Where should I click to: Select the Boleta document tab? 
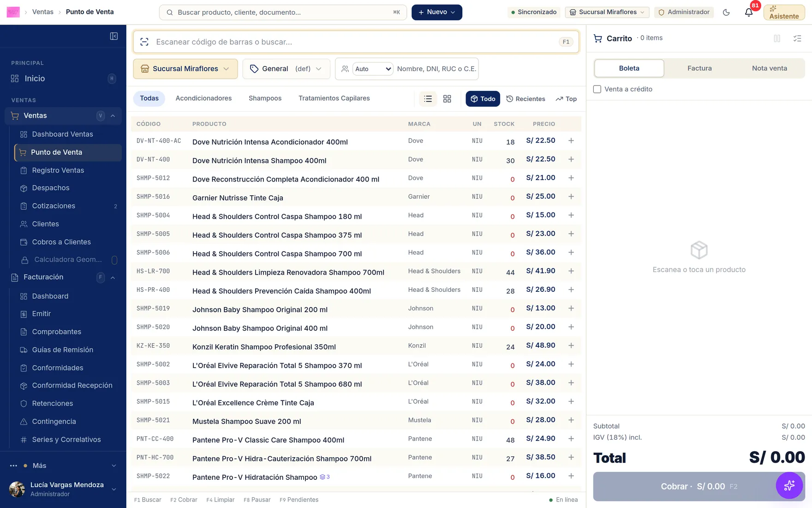click(629, 68)
